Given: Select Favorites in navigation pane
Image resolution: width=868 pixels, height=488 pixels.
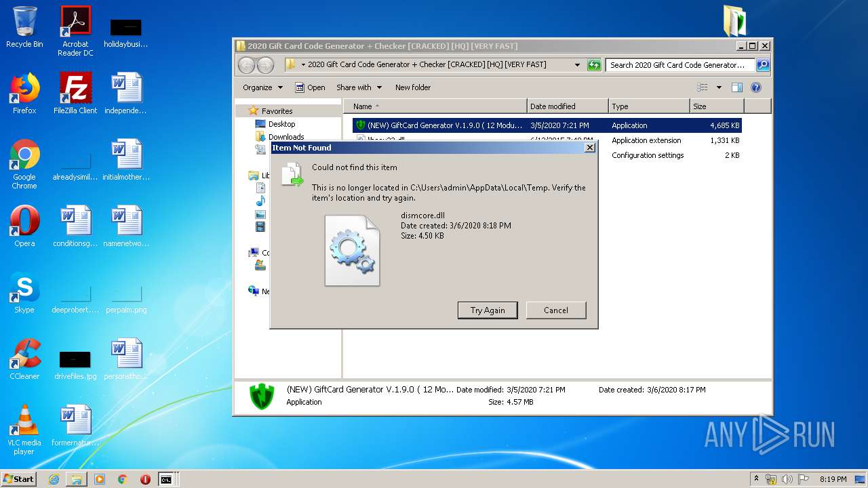Looking at the screenshot, I should (277, 111).
